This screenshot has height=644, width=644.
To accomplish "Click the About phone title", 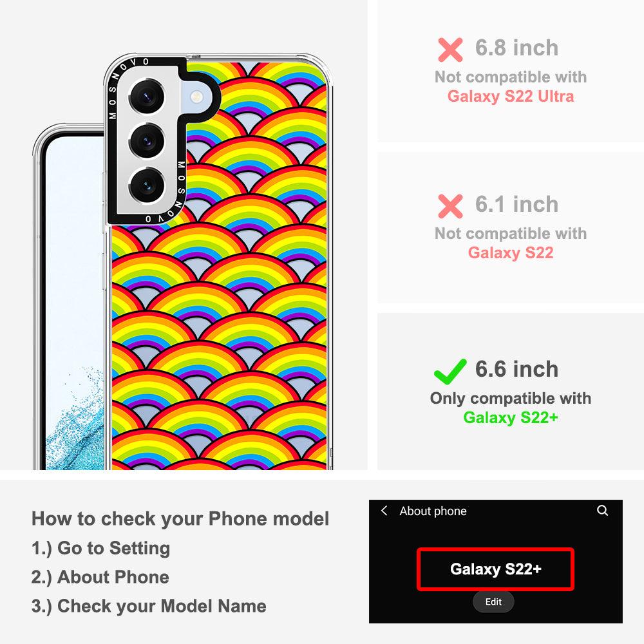I will [x=433, y=511].
